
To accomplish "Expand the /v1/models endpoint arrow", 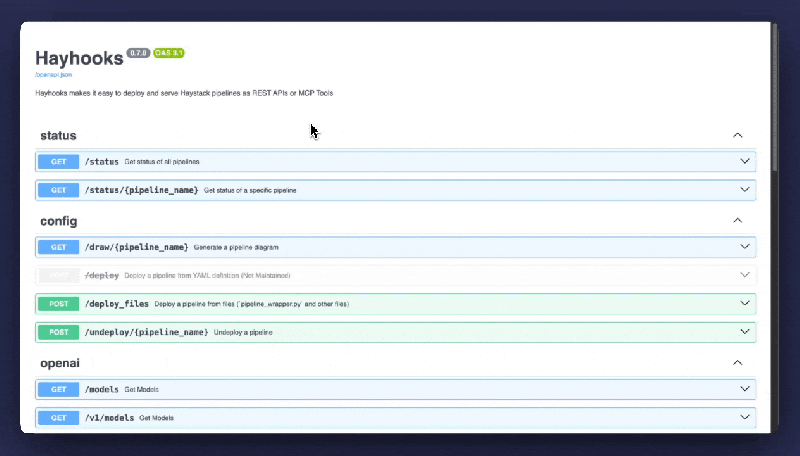I will (744, 417).
